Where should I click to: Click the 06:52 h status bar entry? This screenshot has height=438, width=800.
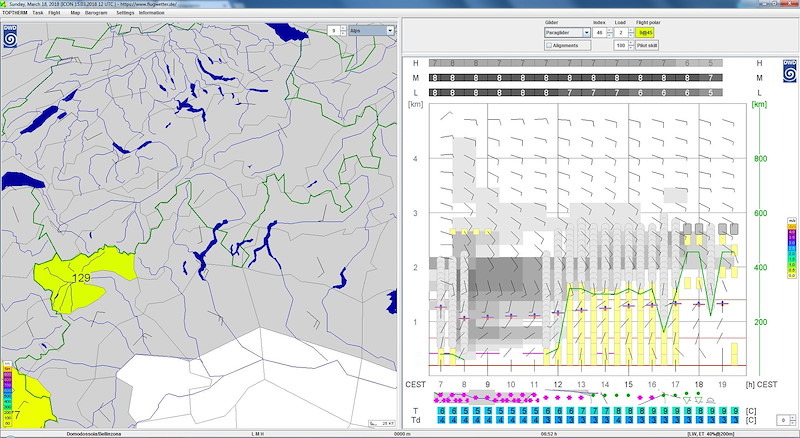(x=548, y=434)
